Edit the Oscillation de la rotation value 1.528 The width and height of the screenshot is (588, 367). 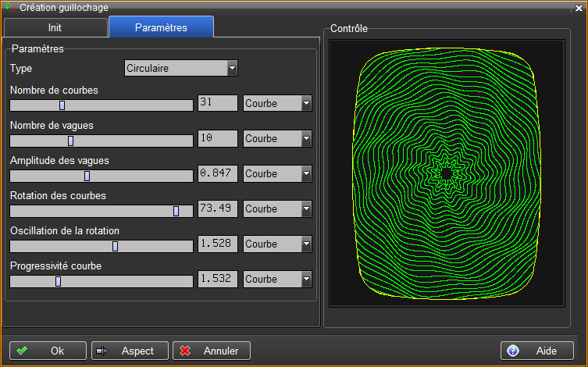point(218,244)
